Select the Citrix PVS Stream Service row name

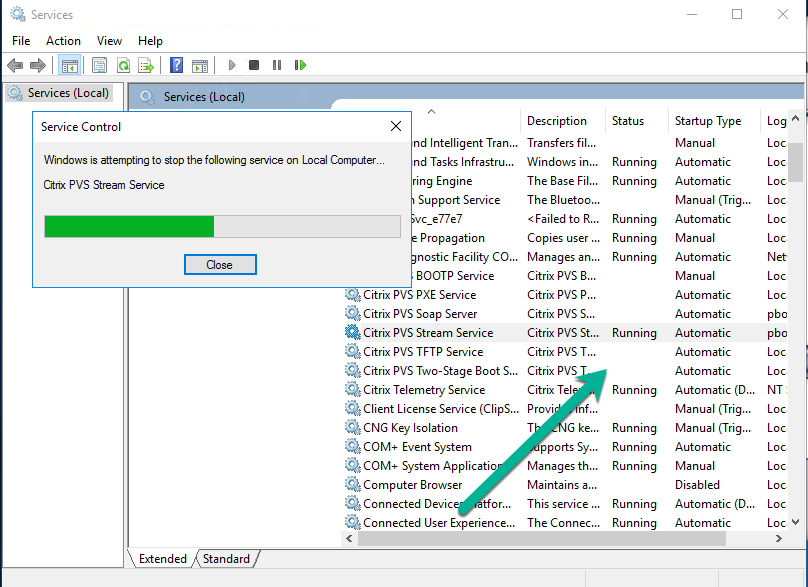coord(428,332)
